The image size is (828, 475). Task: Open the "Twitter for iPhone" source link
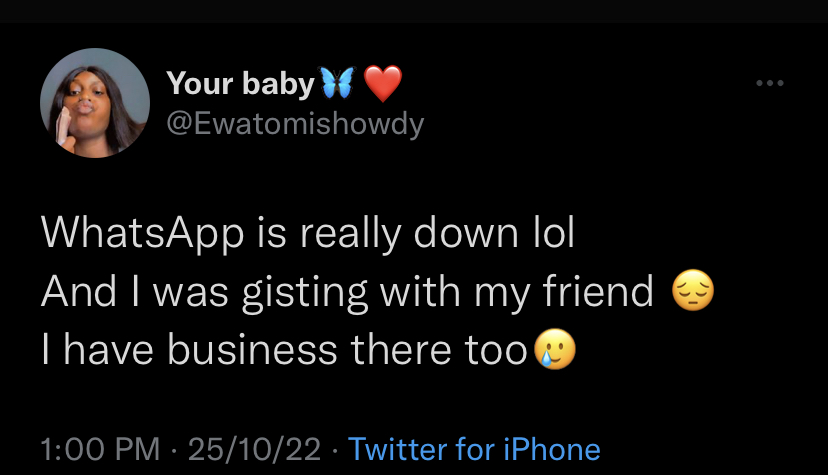point(474,449)
